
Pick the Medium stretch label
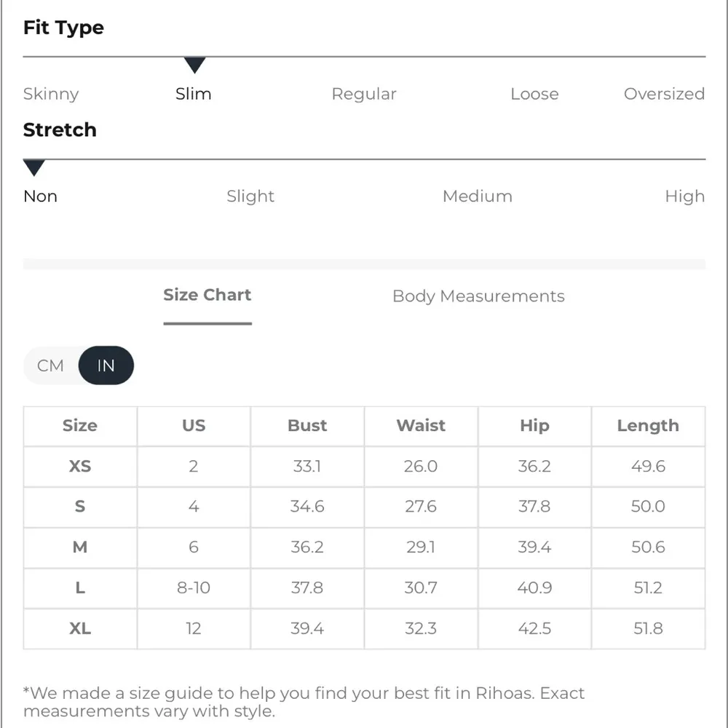tap(478, 197)
